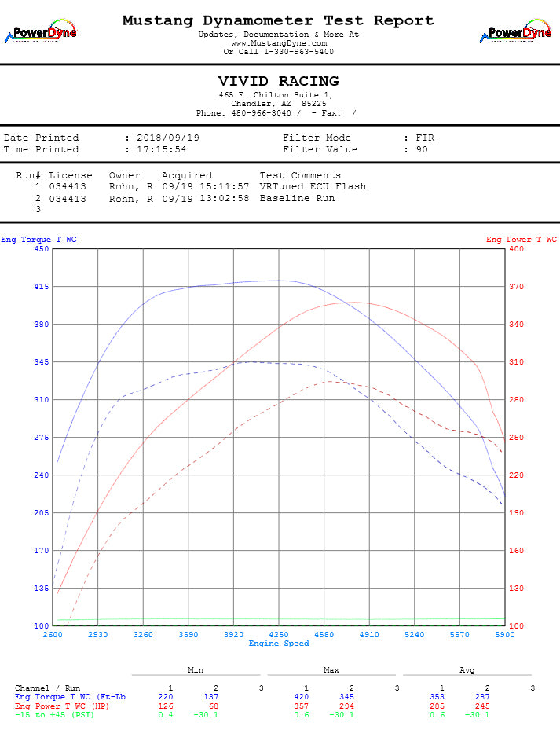
Task: Click 'Channel / Run' table header
Action: coord(47,688)
